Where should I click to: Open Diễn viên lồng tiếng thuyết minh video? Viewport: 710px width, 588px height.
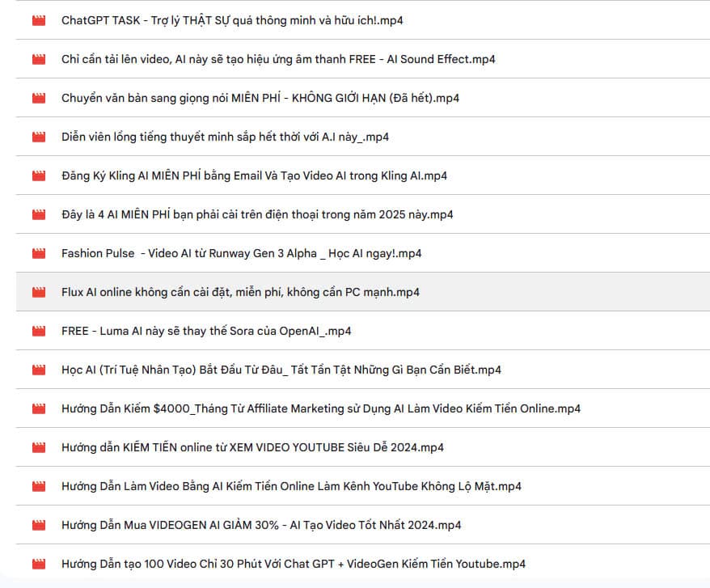(225, 137)
